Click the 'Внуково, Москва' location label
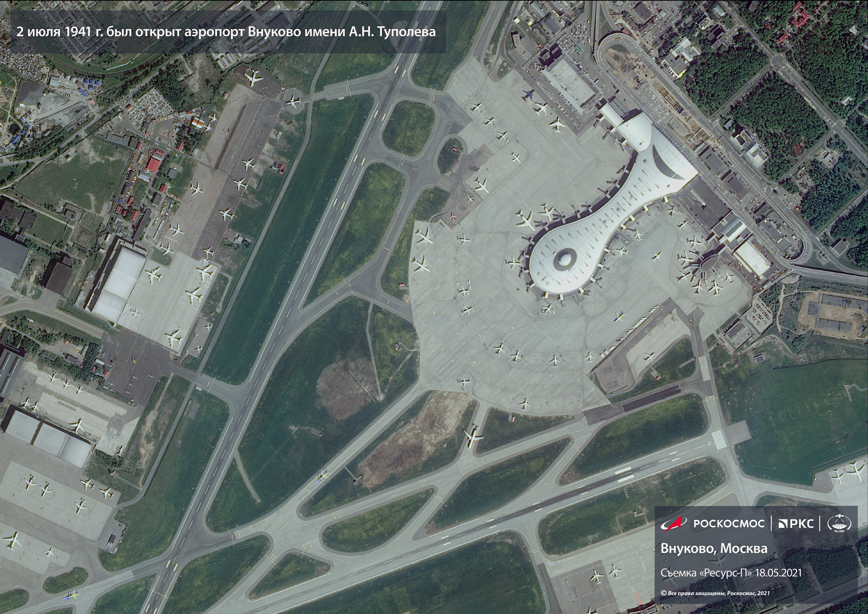Viewport: 868px width, 614px height. (714, 548)
